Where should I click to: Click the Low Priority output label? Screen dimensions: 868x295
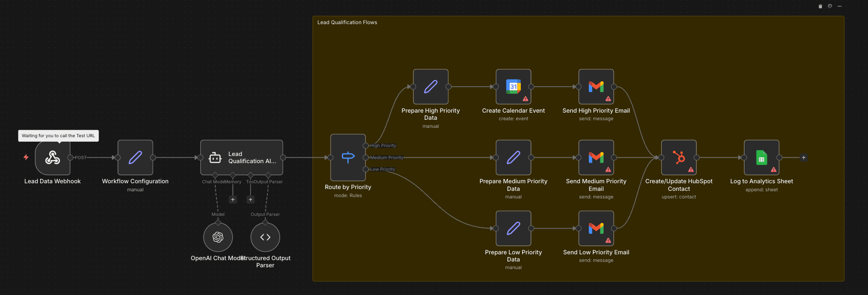point(383,169)
